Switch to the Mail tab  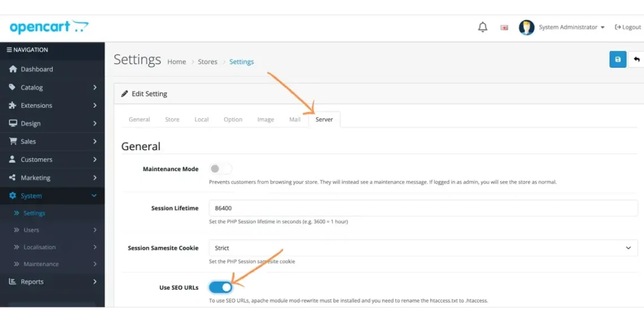[294, 120]
